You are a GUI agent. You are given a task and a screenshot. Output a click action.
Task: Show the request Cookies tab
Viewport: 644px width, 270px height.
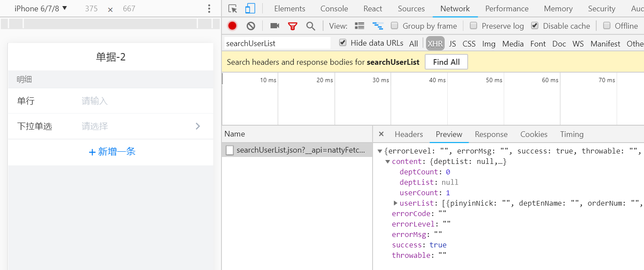click(534, 134)
